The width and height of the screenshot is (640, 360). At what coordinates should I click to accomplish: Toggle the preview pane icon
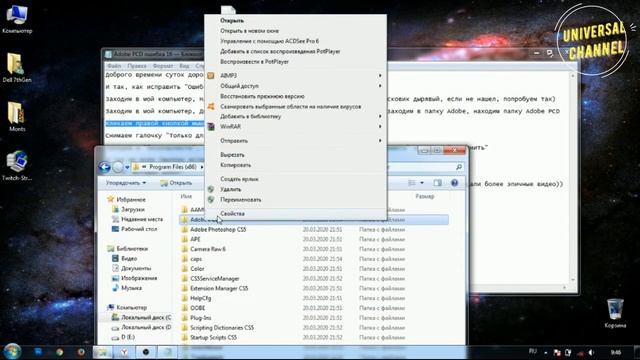click(438, 183)
